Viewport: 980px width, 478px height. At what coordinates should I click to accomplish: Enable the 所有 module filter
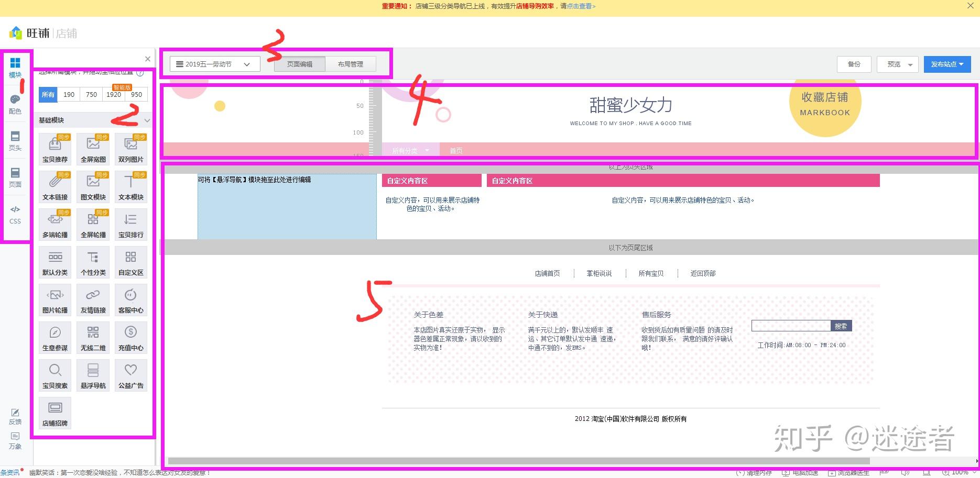point(47,95)
